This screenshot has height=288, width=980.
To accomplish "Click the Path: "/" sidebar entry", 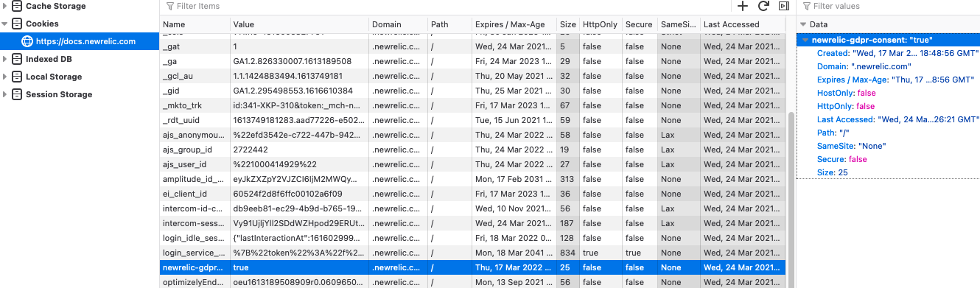I will click(x=833, y=133).
